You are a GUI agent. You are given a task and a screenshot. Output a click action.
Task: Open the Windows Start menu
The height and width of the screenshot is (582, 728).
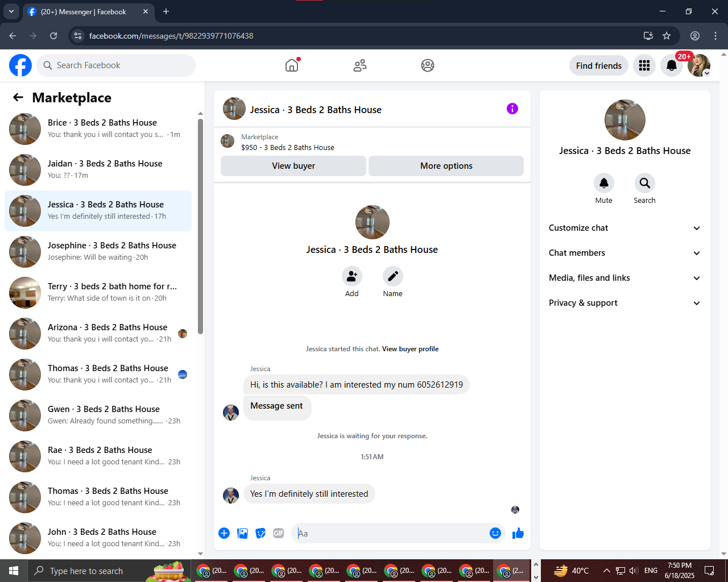pos(14,571)
